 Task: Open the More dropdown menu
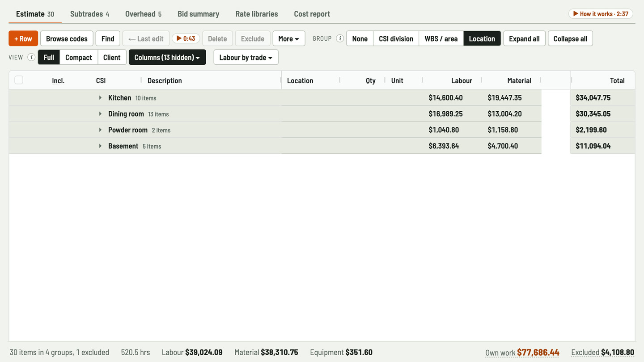[x=289, y=38]
